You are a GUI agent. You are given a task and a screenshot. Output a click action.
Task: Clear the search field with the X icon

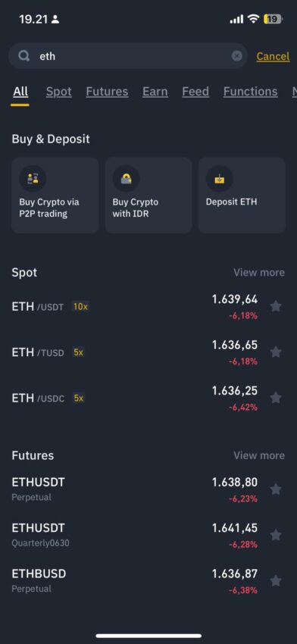tap(236, 56)
